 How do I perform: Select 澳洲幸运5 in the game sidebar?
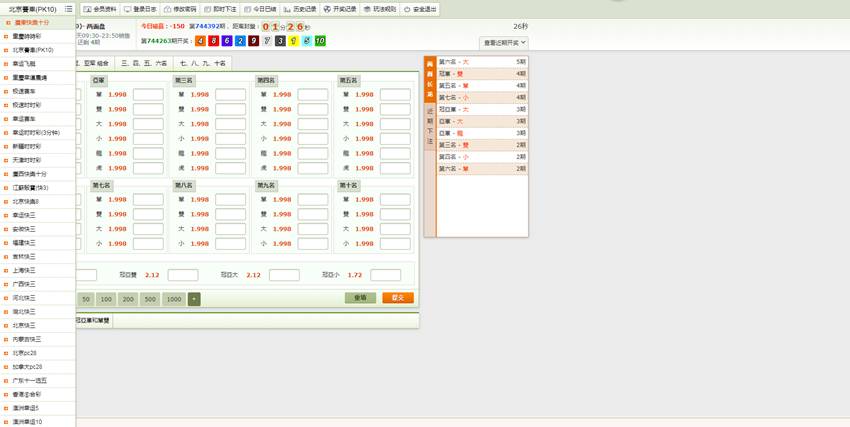coord(38,408)
